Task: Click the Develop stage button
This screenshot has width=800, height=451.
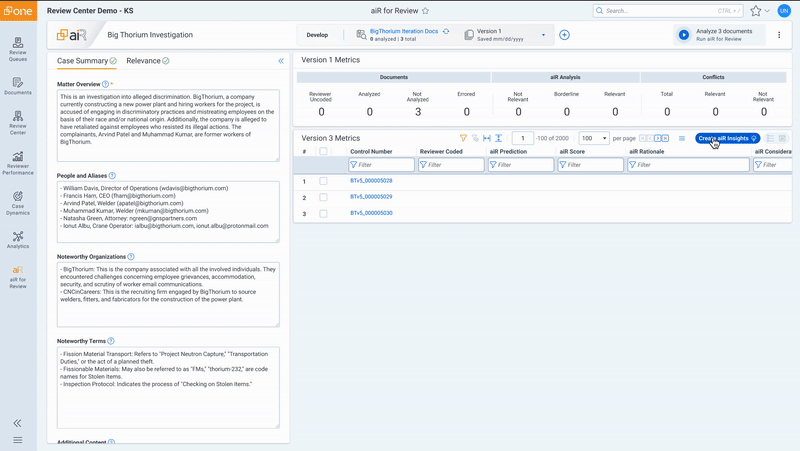Action: 317,35
